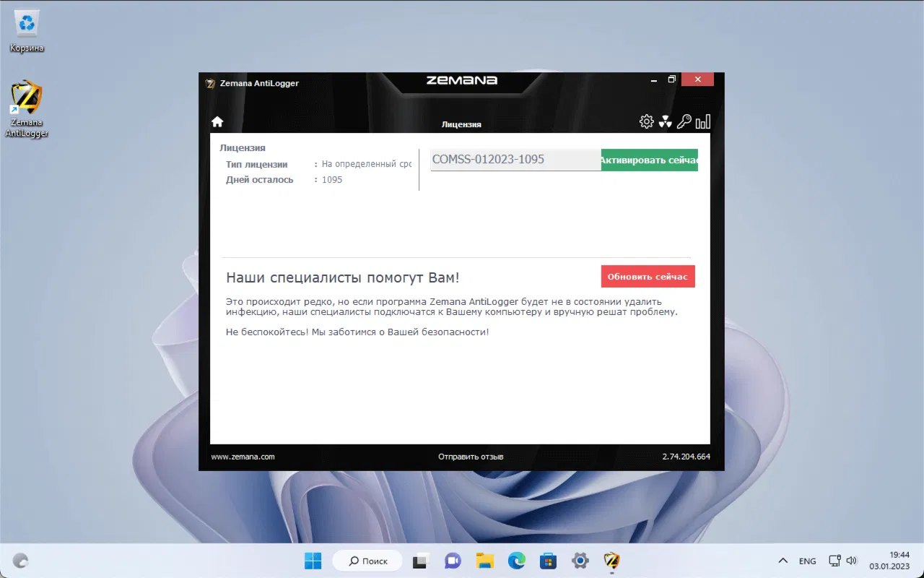Open the Windows Start menu
924x578 pixels.
[313, 561]
